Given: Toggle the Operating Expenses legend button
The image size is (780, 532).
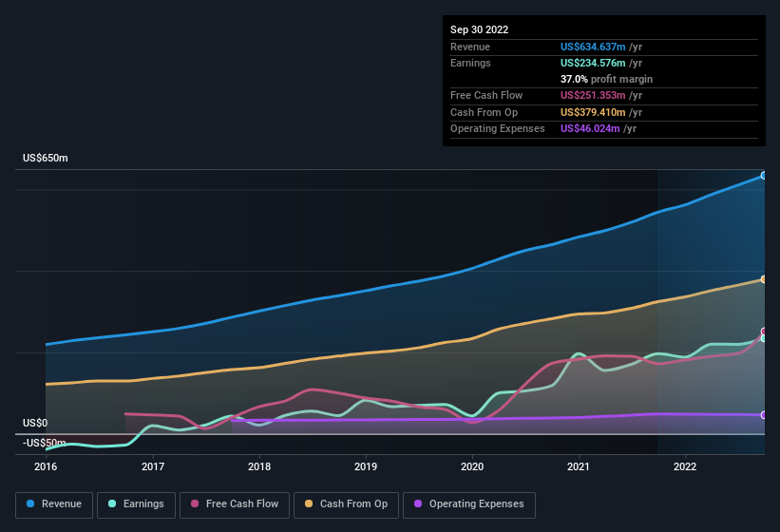Looking at the screenshot, I should pyautogui.click(x=469, y=504).
